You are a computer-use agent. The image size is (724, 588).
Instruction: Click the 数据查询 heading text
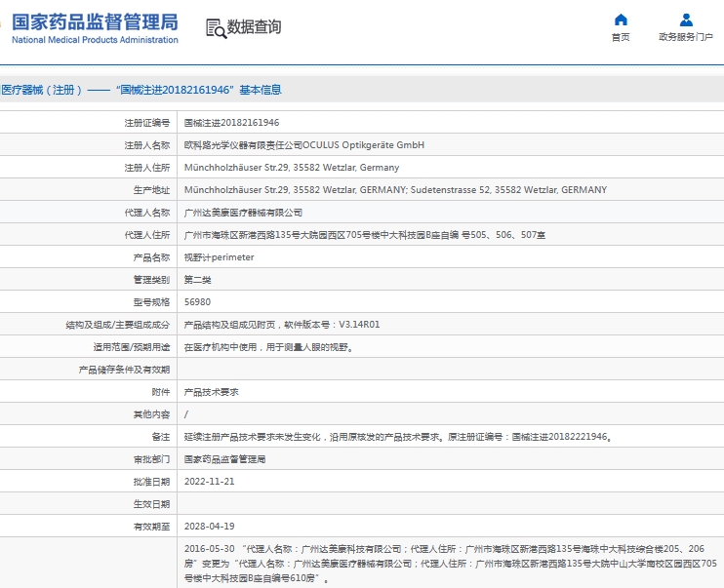tap(254, 26)
